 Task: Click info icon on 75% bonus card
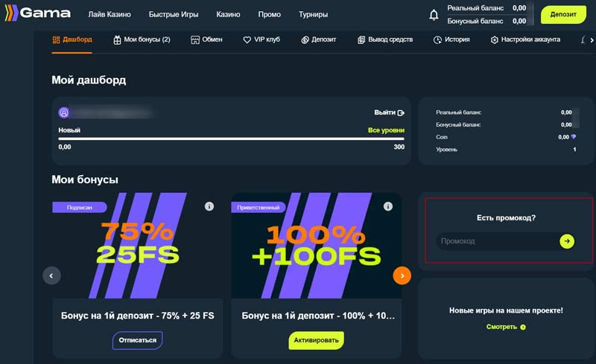coord(209,206)
